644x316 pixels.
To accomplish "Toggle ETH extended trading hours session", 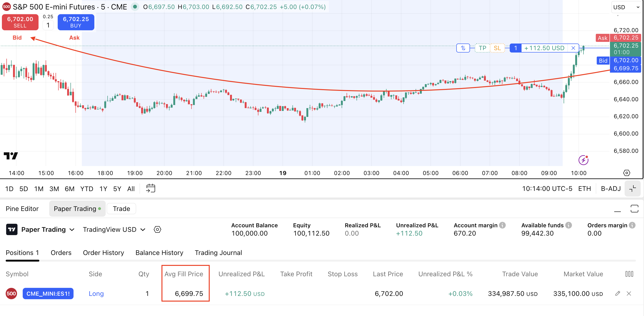I will pyautogui.click(x=584, y=189).
